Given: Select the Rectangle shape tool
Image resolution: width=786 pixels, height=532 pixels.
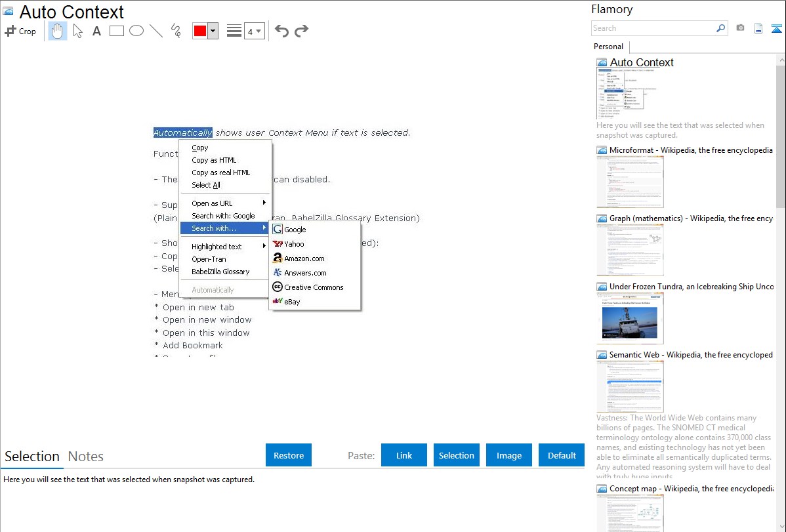Looking at the screenshot, I should 116,31.
